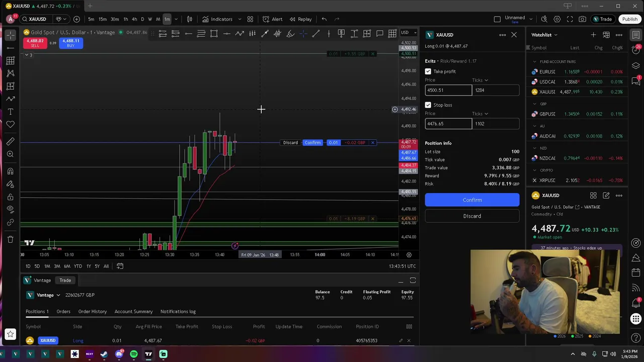The image size is (644, 362).
Task: Click the red SELL price button
Action: pos(35,43)
